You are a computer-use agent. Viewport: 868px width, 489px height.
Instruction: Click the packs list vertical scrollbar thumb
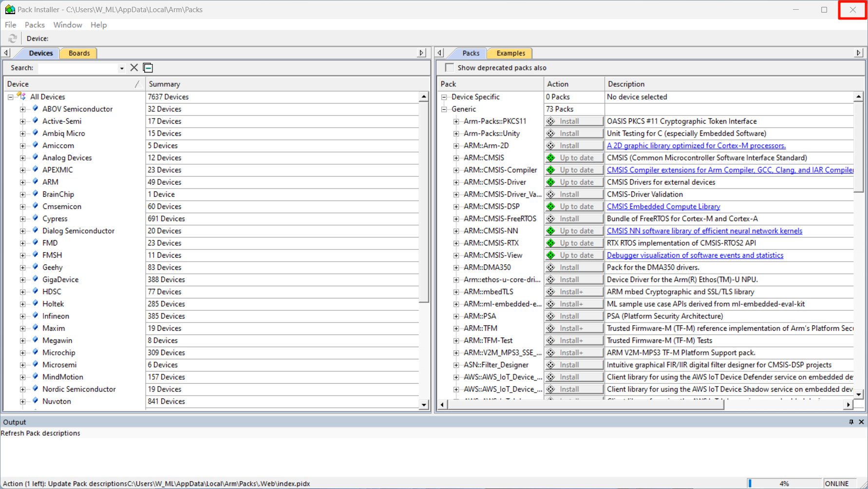[858, 147]
